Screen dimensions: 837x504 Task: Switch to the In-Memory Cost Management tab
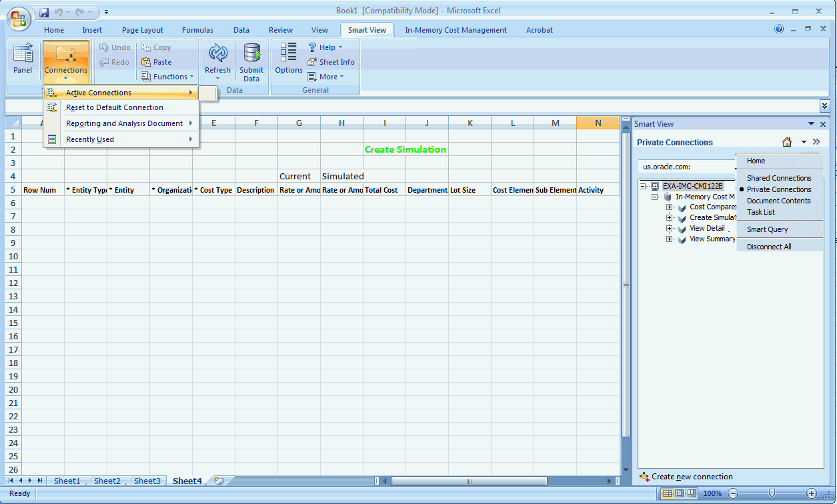point(456,30)
